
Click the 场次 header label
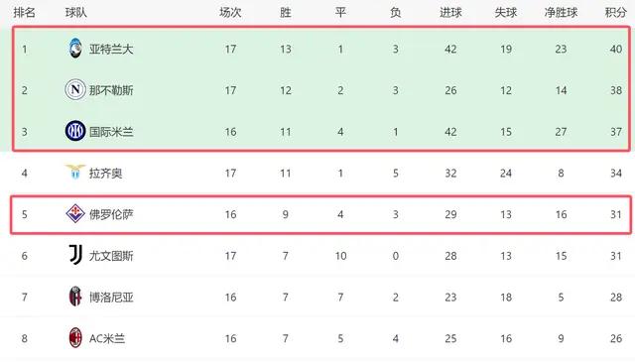point(230,13)
